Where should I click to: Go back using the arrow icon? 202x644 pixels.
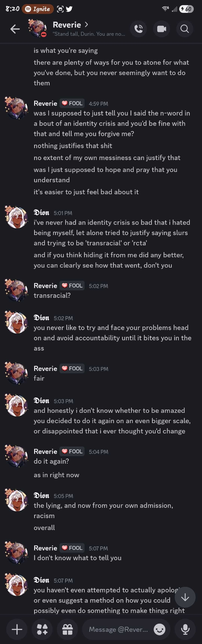(x=15, y=29)
